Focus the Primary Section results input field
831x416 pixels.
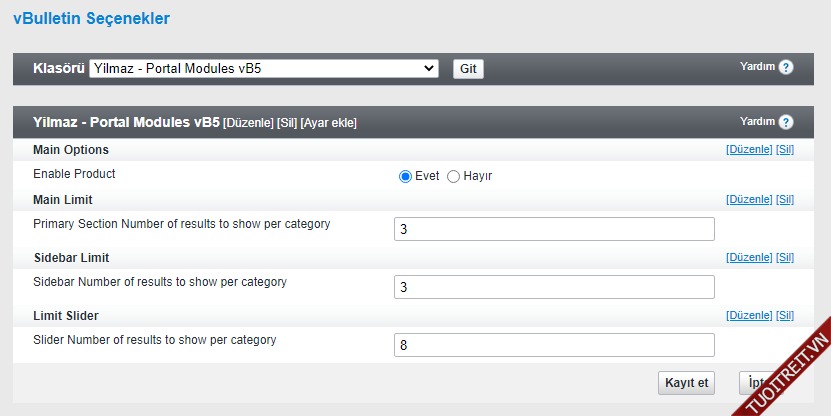coord(554,229)
